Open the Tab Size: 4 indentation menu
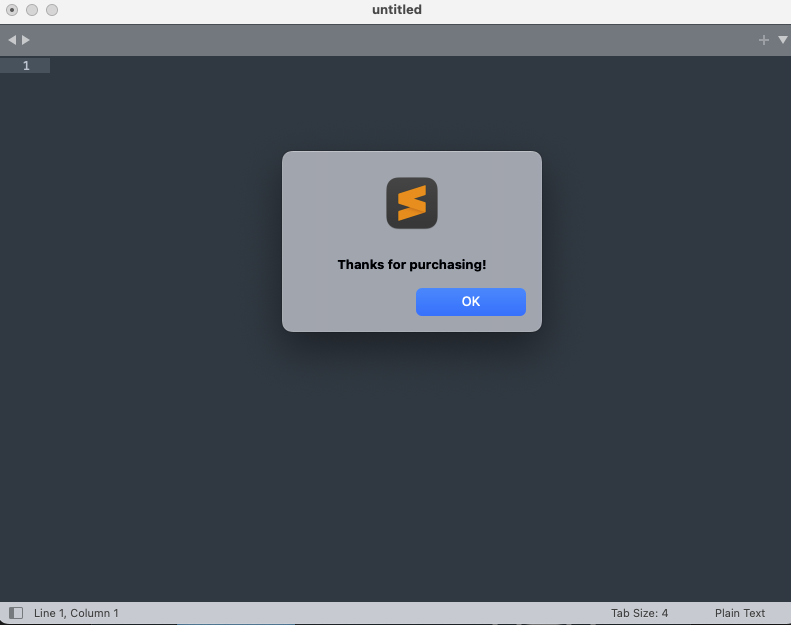 pos(639,613)
